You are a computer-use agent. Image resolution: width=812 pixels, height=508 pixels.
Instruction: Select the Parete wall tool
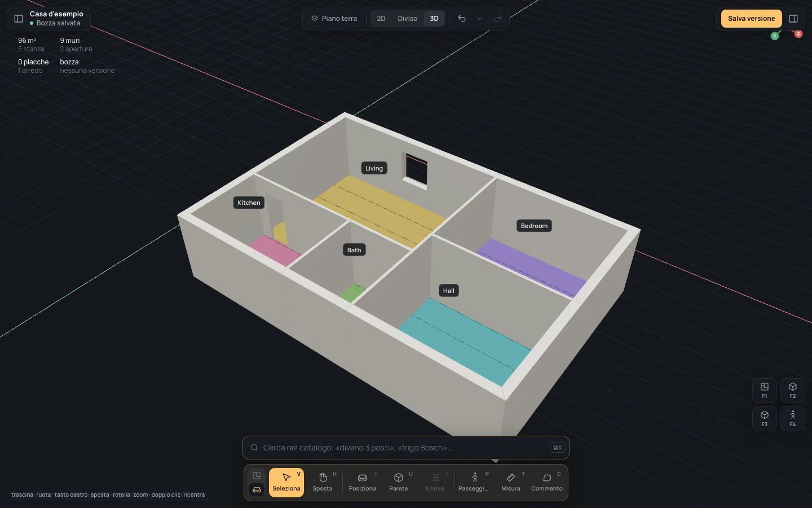(399, 483)
